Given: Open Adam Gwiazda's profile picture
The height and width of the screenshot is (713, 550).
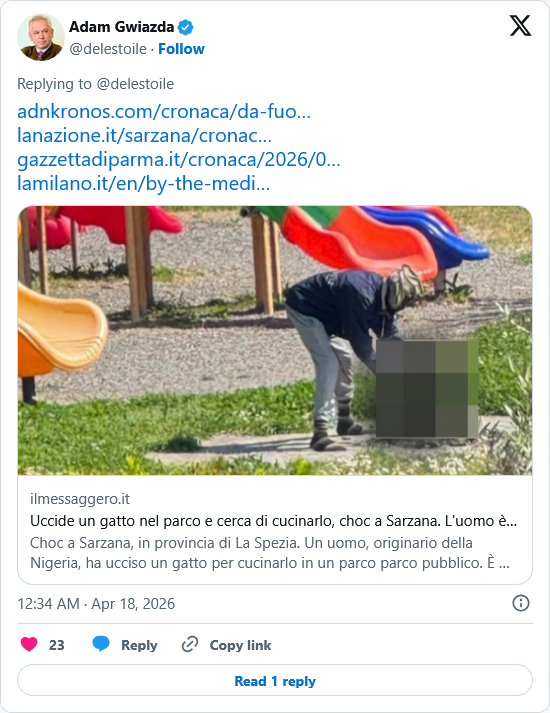Looking at the screenshot, I should tap(41, 37).
